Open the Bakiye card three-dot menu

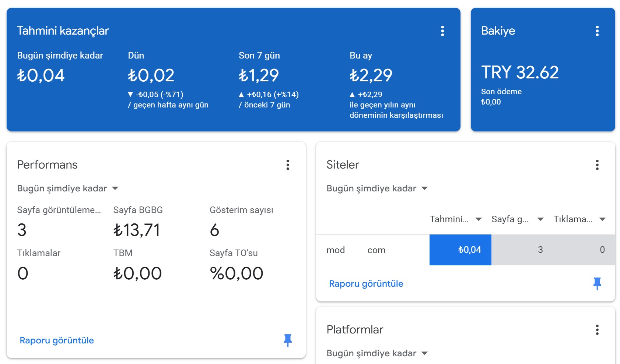point(597,31)
